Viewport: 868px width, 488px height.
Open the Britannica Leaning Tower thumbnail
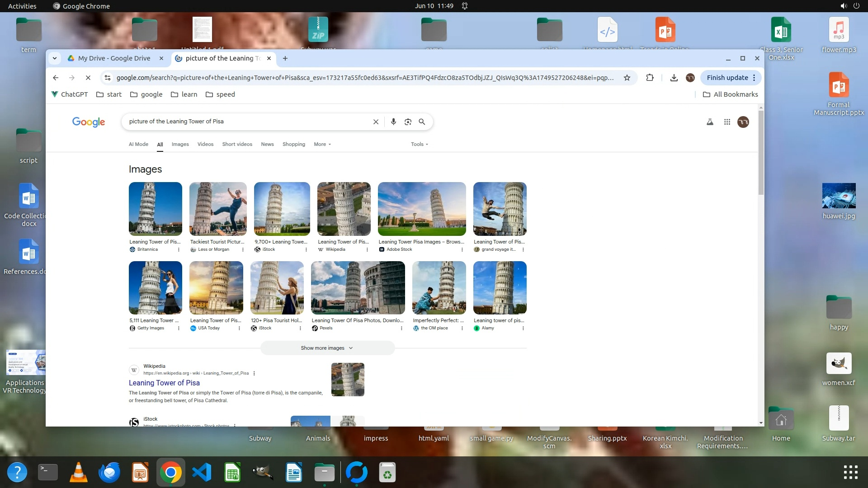pyautogui.click(x=155, y=209)
